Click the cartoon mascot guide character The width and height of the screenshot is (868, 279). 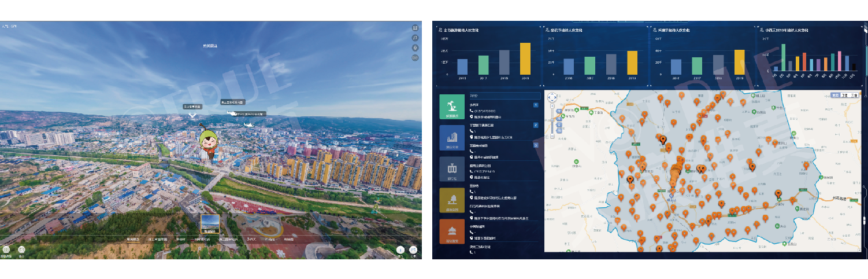(207, 144)
